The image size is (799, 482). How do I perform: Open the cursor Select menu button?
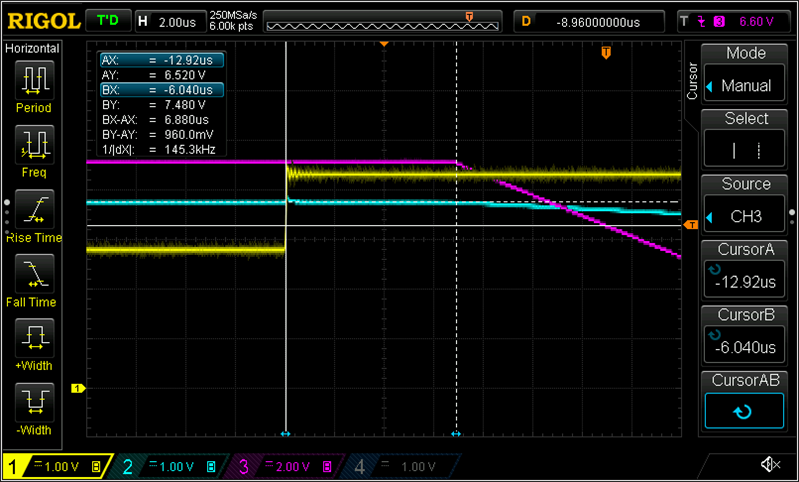(x=746, y=140)
